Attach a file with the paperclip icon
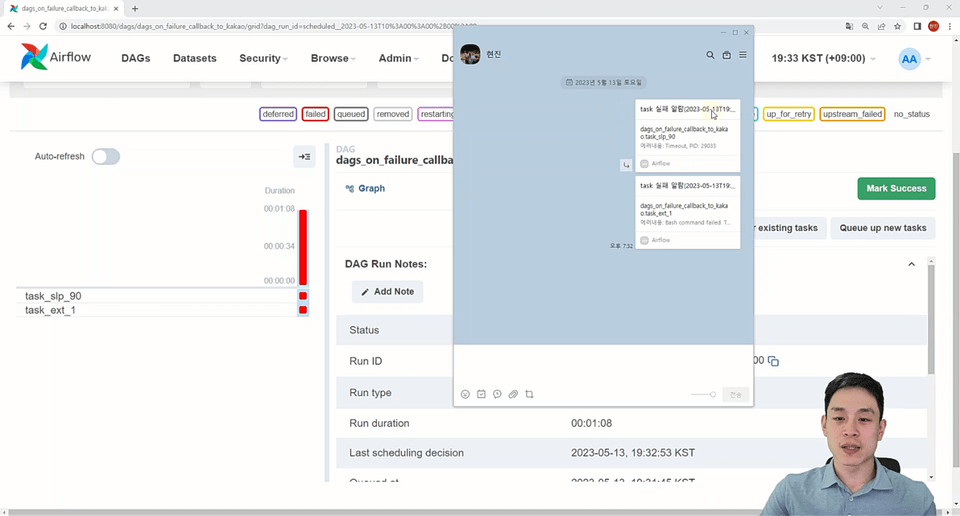 click(x=513, y=394)
